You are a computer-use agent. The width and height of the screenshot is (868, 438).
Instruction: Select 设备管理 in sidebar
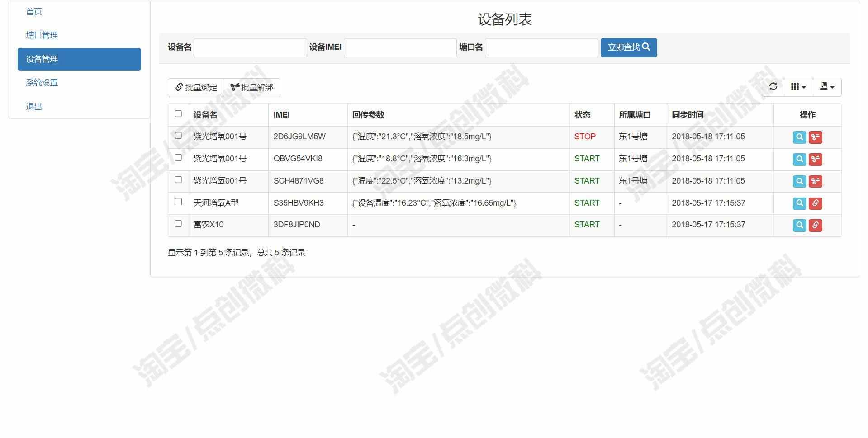click(x=79, y=59)
